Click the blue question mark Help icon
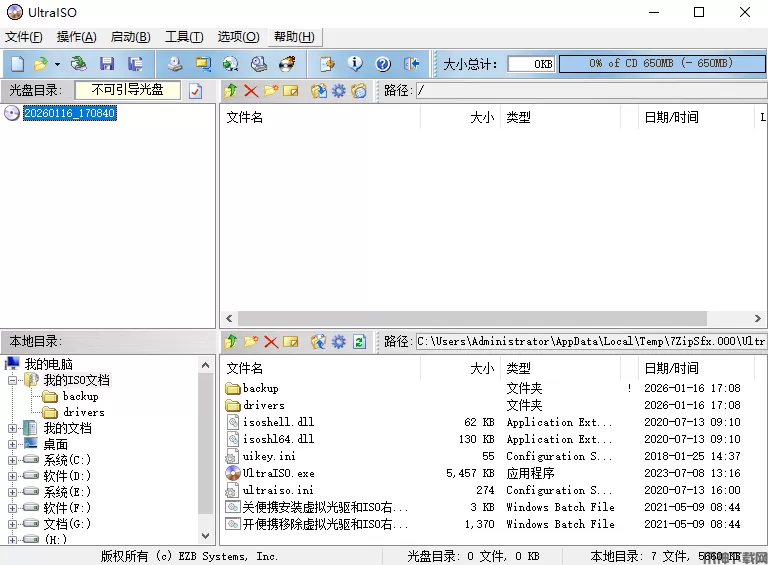 click(x=383, y=64)
